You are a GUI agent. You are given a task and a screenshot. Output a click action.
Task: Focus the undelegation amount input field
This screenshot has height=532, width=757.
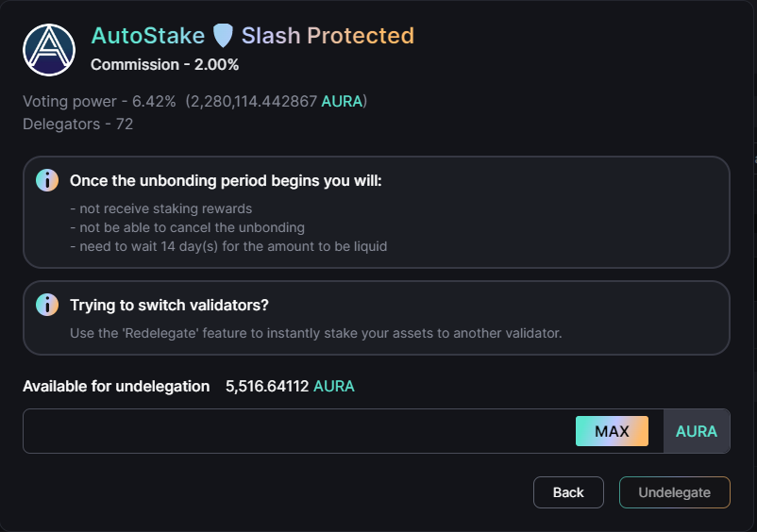click(x=298, y=431)
